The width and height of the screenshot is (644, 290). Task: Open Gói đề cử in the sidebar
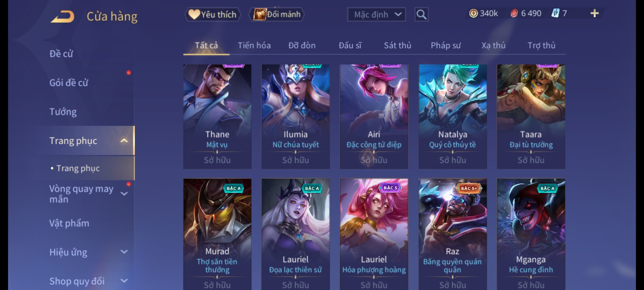tap(69, 83)
